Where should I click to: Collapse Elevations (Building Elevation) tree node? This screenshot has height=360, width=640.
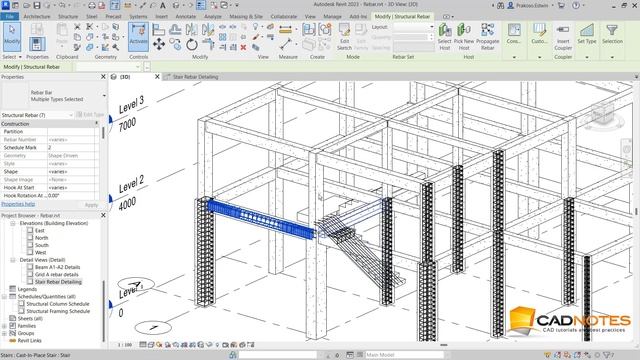[13, 223]
